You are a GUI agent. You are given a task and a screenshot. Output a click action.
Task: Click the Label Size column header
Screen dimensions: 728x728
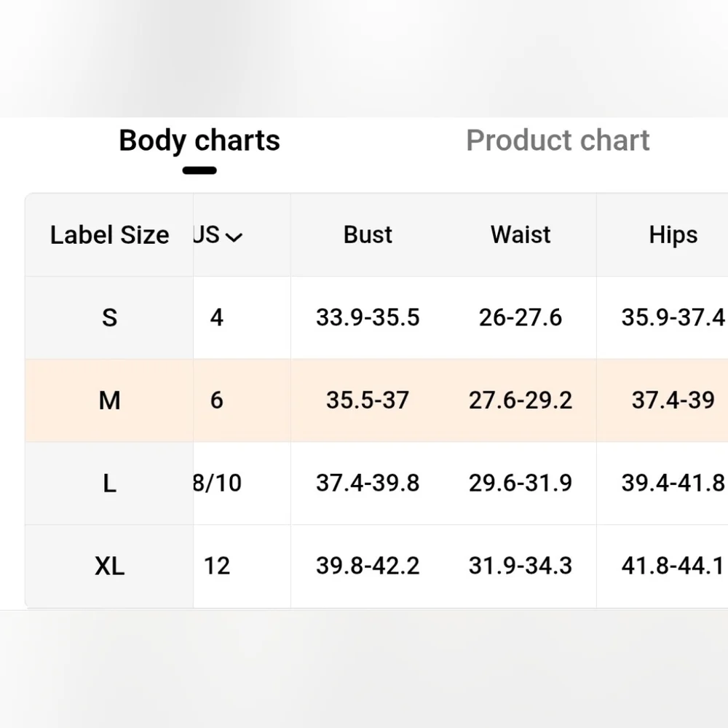point(109,235)
